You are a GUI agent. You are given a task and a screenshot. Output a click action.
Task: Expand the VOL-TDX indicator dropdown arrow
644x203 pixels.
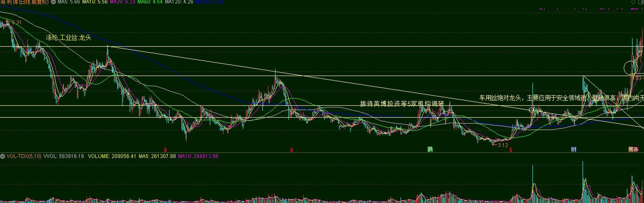(3, 156)
